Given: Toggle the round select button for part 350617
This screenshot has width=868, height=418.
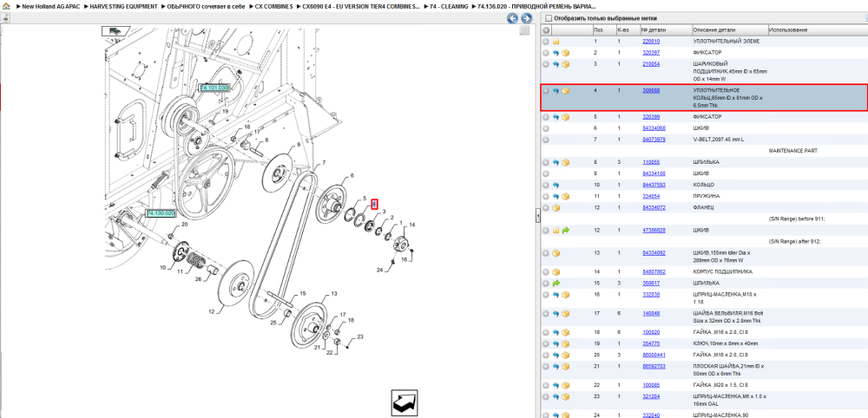Looking at the screenshot, I should [546, 283].
